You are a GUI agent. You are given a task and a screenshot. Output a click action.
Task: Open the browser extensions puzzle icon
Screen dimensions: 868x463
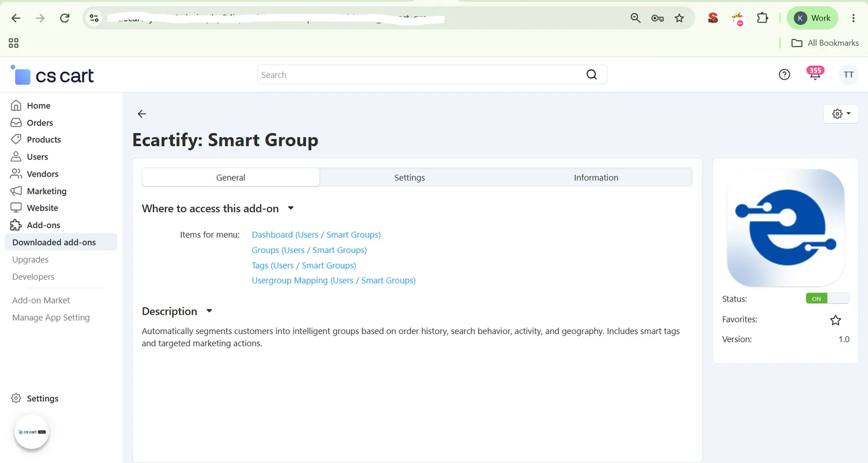click(763, 18)
